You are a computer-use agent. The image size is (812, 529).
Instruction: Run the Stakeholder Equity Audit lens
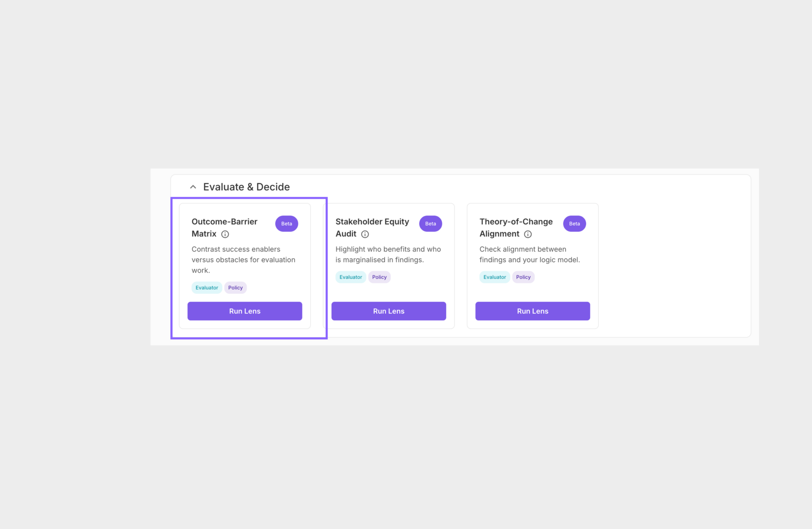(x=389, y=311)
